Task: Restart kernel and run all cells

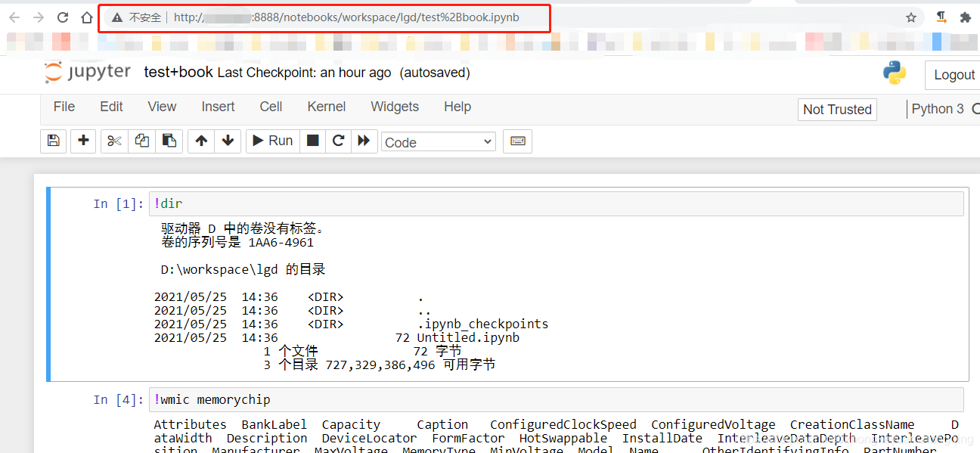Action: click(x=364, y=141)
